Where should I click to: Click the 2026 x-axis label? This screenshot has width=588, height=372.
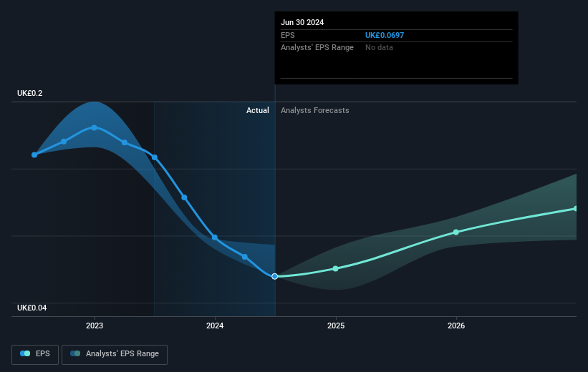[456, 325]
